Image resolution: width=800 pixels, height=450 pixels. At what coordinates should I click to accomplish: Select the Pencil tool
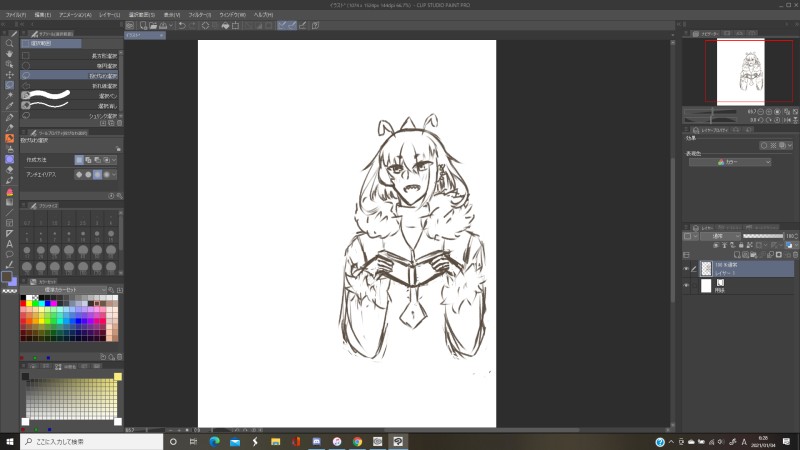click(x=9, y=128)
